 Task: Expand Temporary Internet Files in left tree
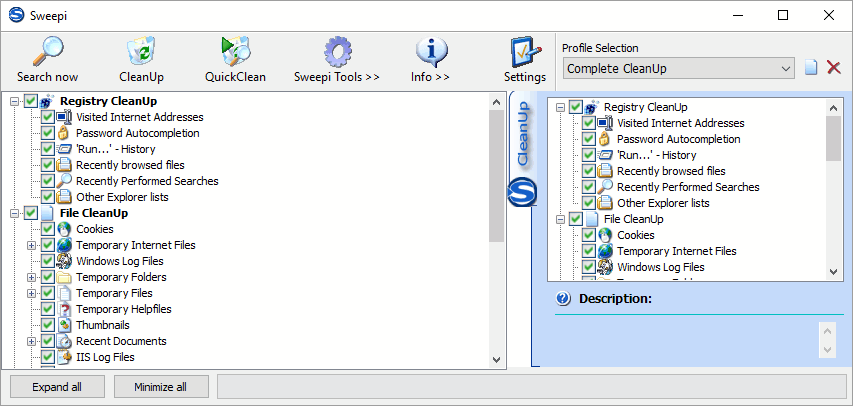(32, 245)
